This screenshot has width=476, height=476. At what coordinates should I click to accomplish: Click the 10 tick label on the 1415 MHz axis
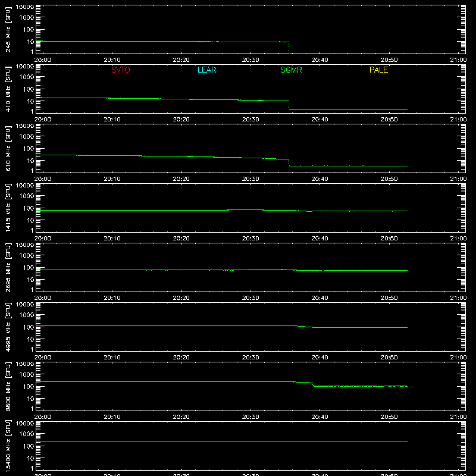click(x=31, y=220)
